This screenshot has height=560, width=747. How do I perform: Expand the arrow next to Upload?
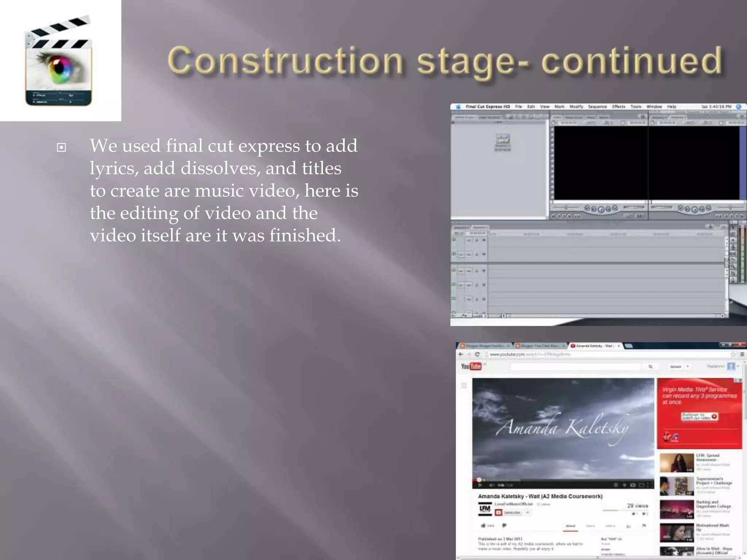(688, 366)
